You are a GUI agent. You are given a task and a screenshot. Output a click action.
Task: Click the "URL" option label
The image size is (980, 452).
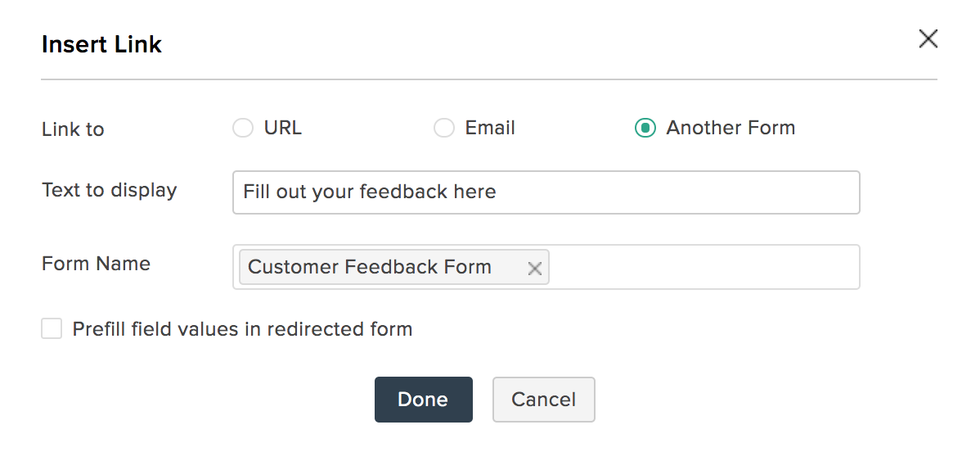point(282,128)
